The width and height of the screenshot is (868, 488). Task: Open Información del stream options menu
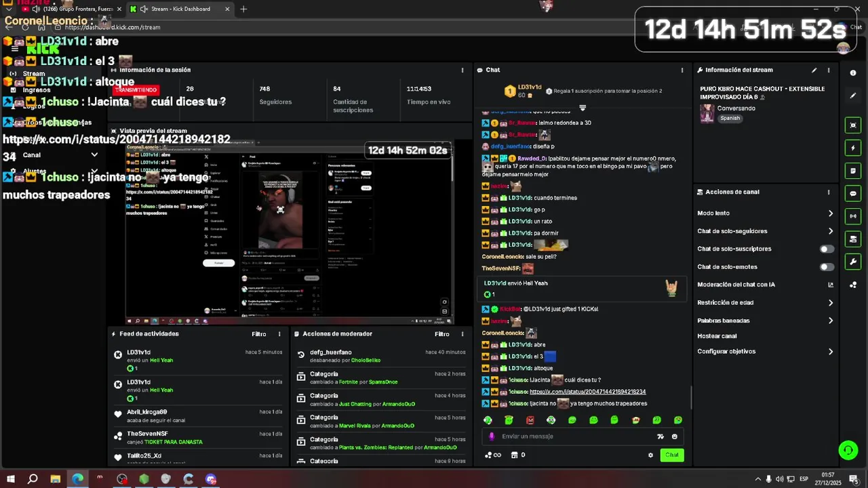[828, 70]
